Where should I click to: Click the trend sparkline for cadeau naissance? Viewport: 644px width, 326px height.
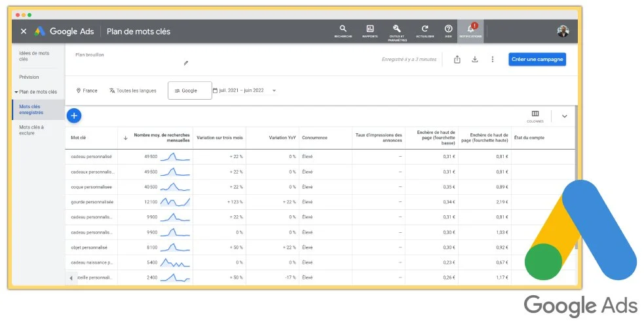[175, 262]
